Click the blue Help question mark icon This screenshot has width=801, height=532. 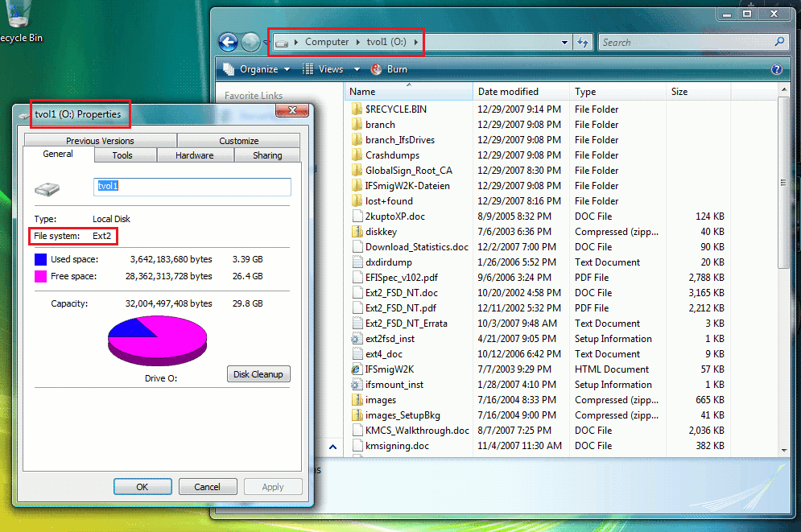[777, 69]
